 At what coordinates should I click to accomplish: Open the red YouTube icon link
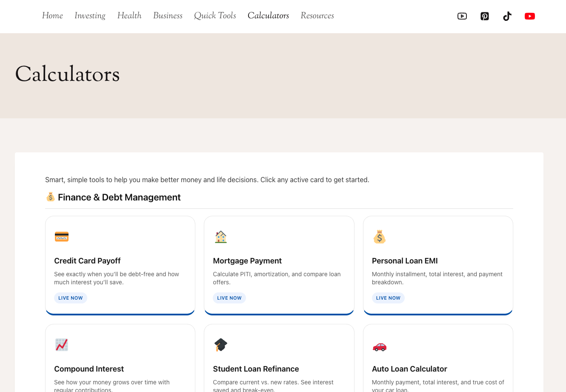530,16
